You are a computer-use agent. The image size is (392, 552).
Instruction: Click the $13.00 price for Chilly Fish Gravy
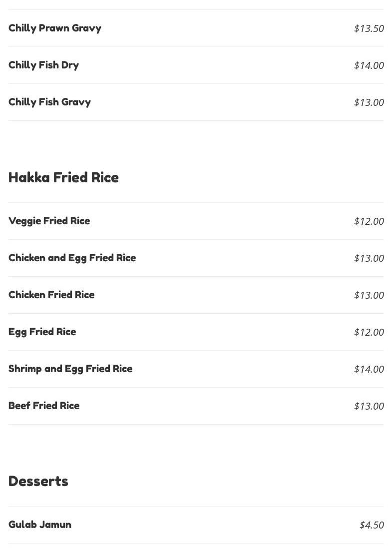click(369, 102)
